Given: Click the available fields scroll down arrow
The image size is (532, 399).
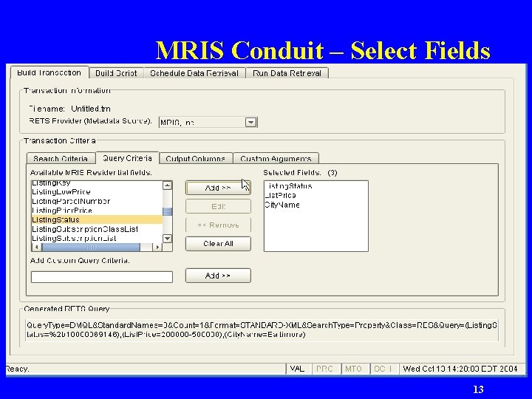Looking at the screenshot, I should [168, 239].
